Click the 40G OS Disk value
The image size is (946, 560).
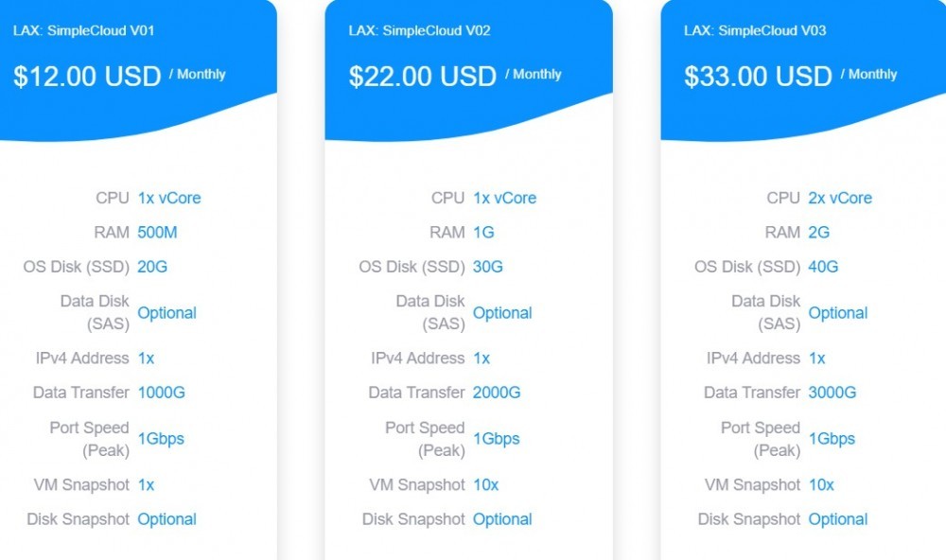[x=824, y=267]
